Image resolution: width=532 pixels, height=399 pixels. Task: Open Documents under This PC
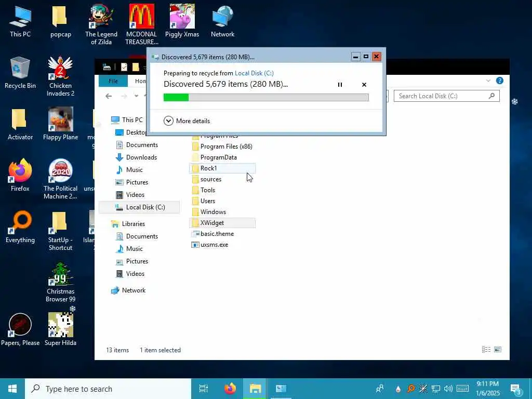pyautogui.click(x=137, y=145)
